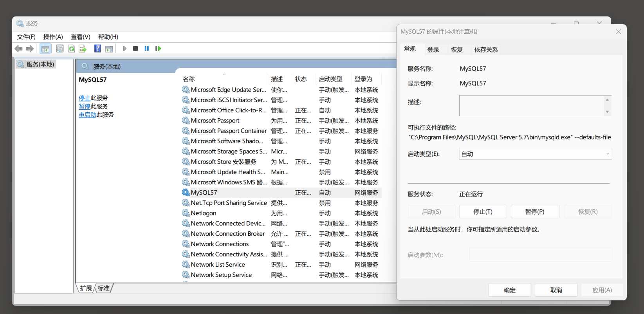Click the gear icon of Netlogon row
Image resolution: width=644 pixels, height=314 pixels.
186,213
